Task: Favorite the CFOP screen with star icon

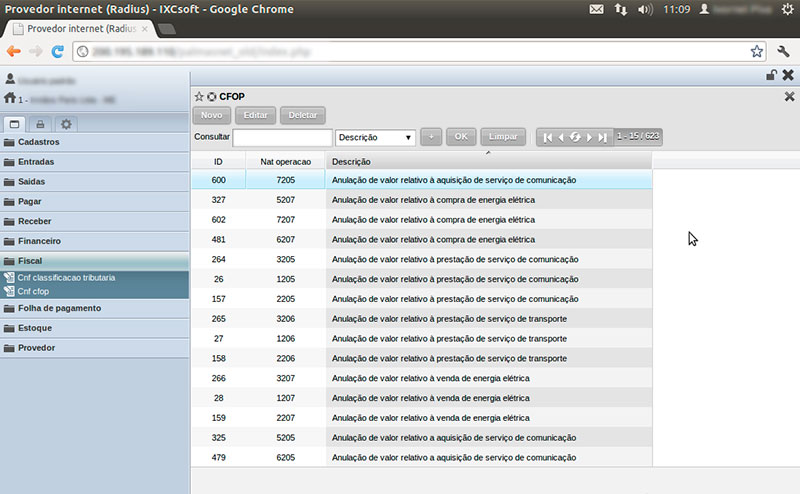Action: point(199,96)
